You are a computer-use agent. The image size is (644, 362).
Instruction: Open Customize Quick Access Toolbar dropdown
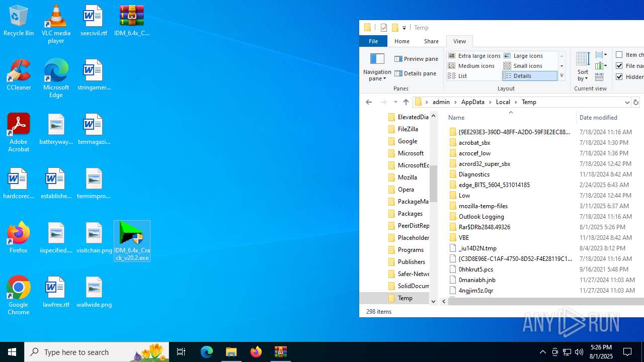pos(404,28)
